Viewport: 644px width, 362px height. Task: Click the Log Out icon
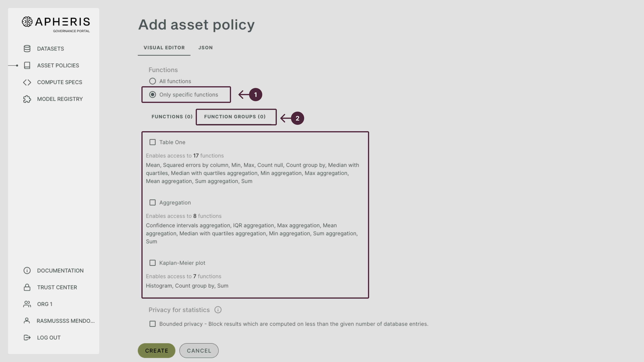point(27,338)
